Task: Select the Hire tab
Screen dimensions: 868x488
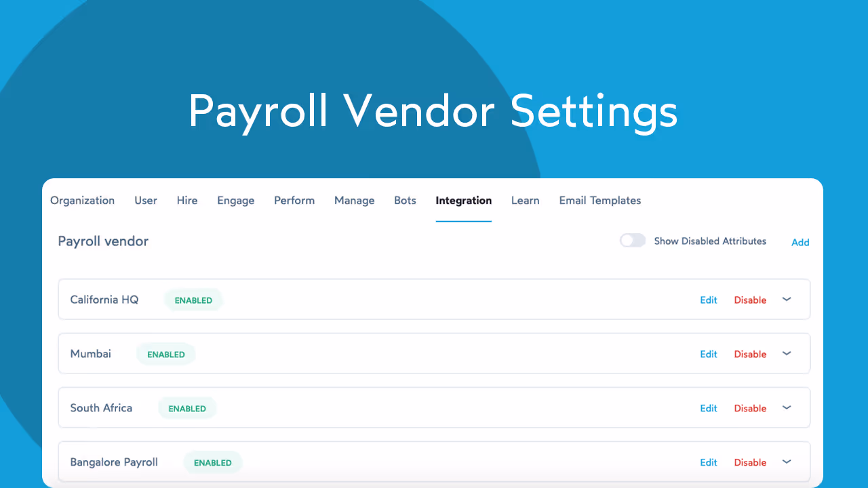Action: click(187, 201)
